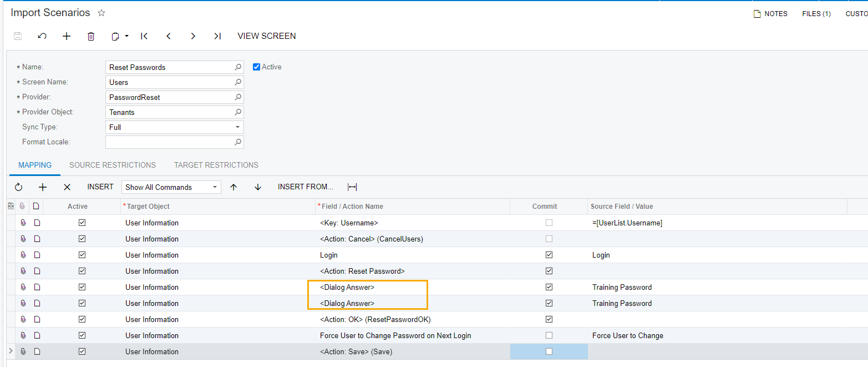Fit columns to grid width
Image resolution: width=868 pixels, height=367 pixels.
point(352,187)
